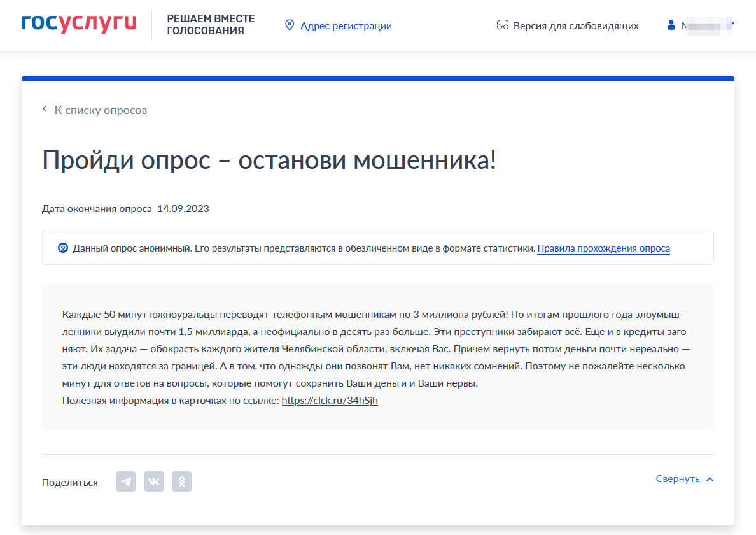Open Правила прохождения опроса link
This screenshot has width=756, height=535.
603,248
